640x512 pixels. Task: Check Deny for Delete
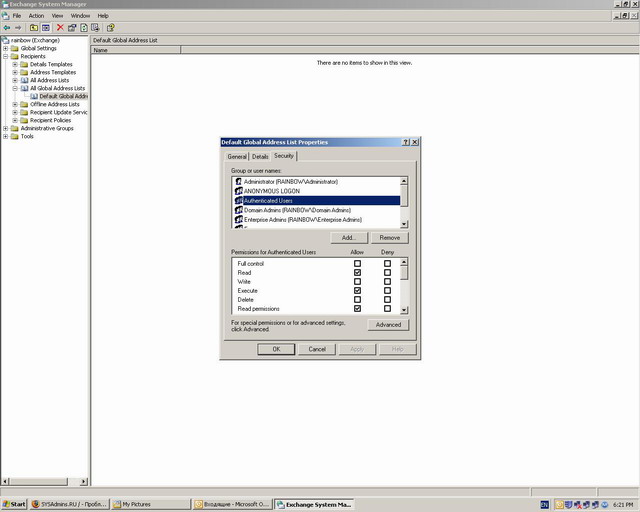[x=387, y=299]
